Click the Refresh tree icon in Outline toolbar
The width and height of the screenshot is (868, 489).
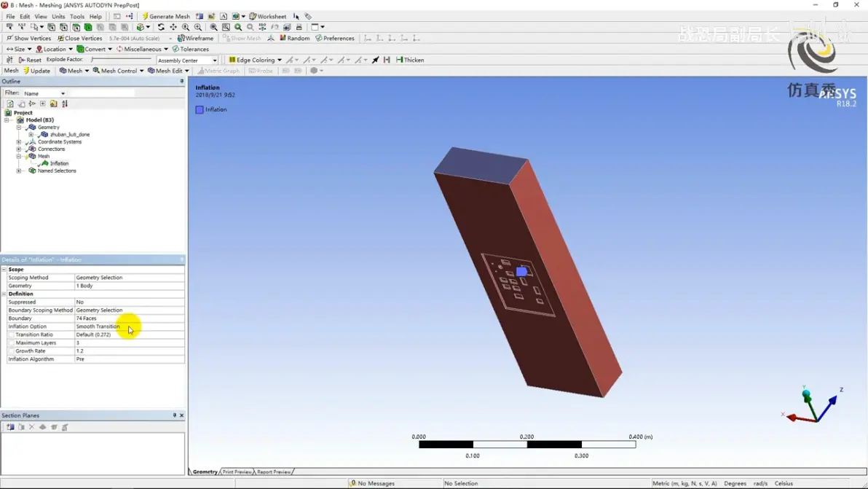point(10,103)
